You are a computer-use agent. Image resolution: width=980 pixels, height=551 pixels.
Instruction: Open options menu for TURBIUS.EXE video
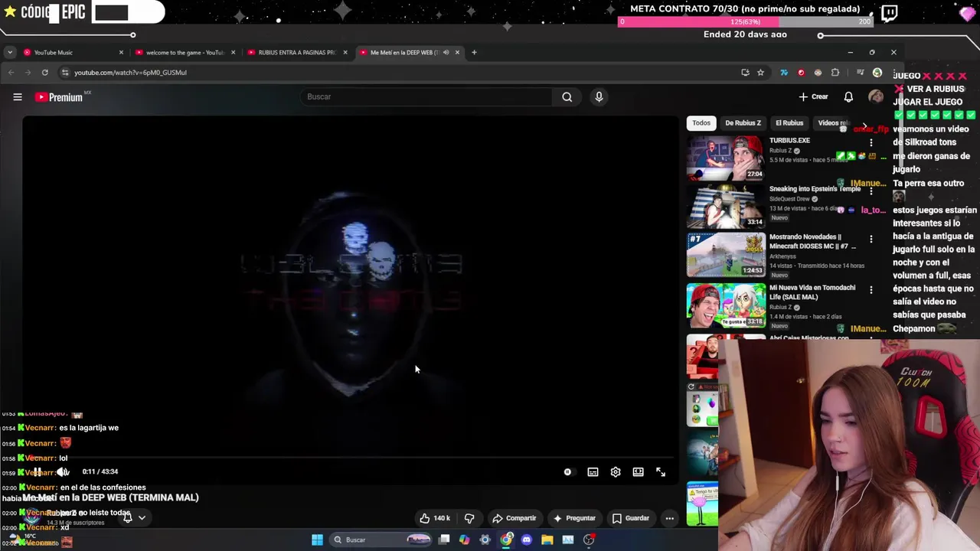pos(871,142)
